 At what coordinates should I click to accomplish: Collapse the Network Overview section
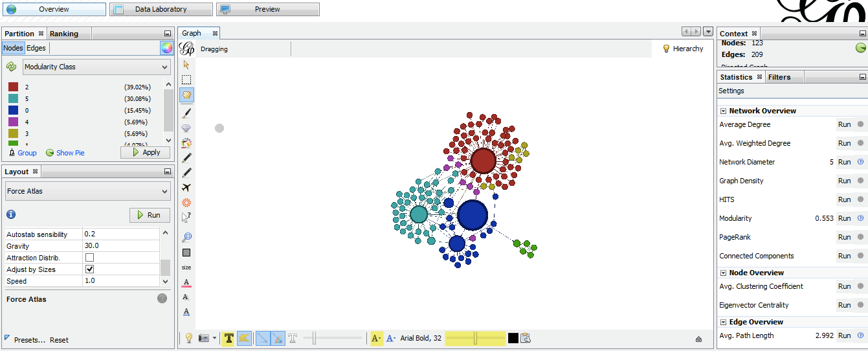724,111
